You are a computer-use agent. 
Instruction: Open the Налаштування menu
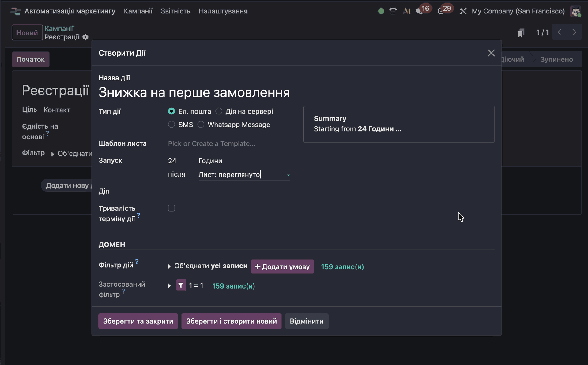pyautogui.click(x=223, y=11)
